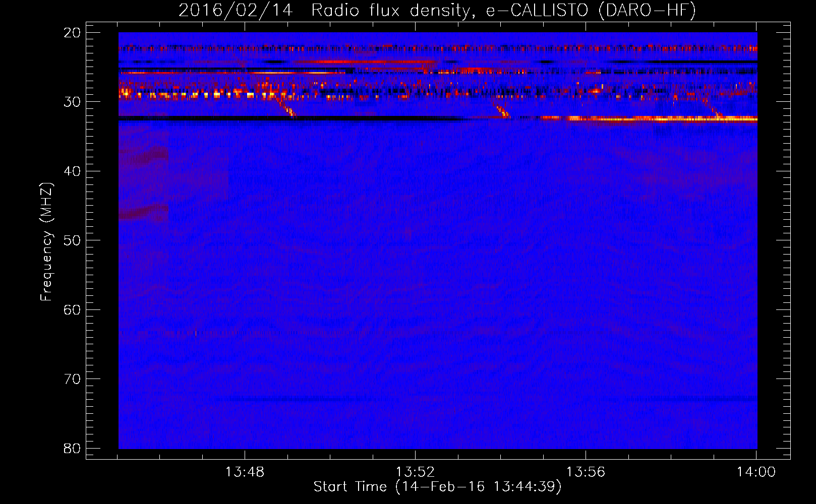Image resolution: width=816 pixels, height=504 pixels.
Task: Click the 50 frequency tick label
Action: tap(73, 240)
